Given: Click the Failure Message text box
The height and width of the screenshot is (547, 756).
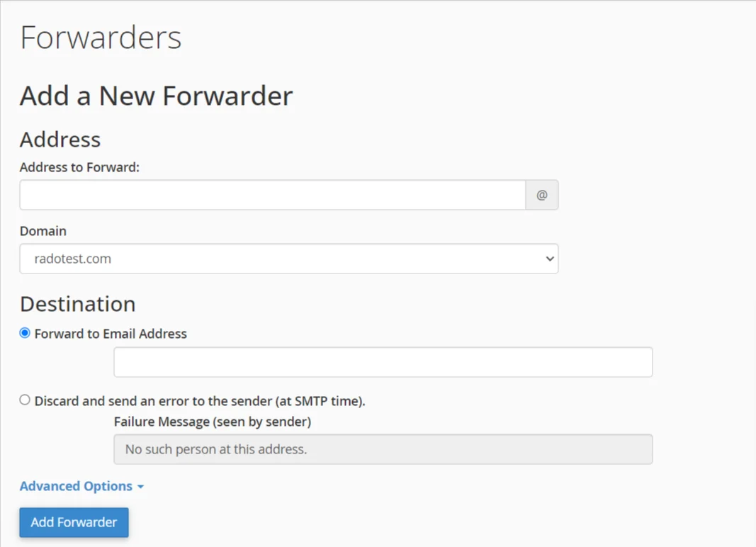Looking at the screenshot, I should pyautogui.click(x=383, y=449).
